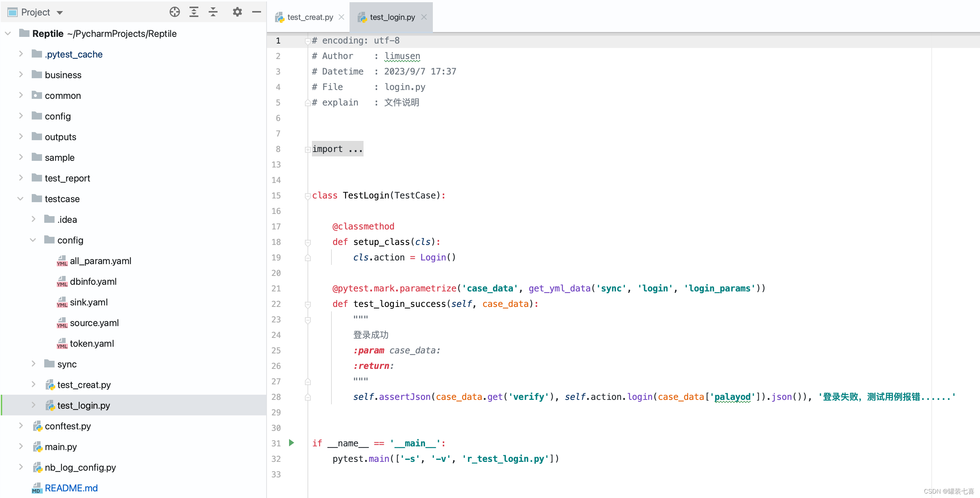Select conftest.py in project tree

(x=68, y=426)
